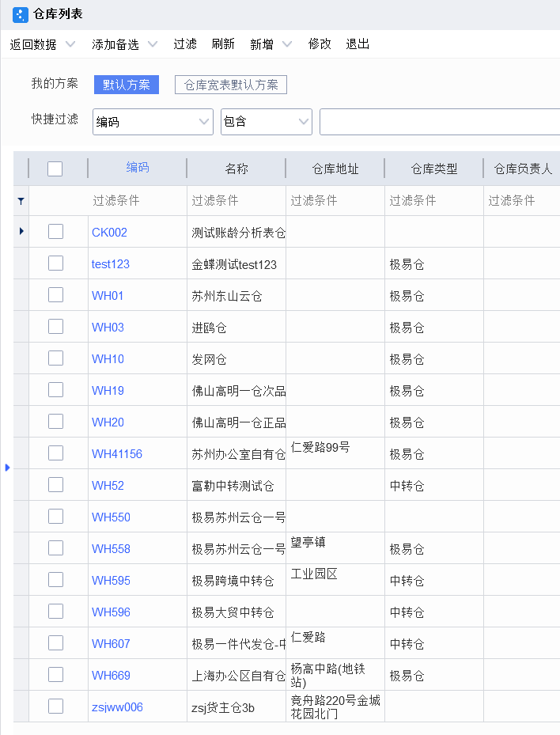The height and width of the screenshot is (735, 560).
Task: Click the blue side panel expand arrow
Action: [7, 468]
